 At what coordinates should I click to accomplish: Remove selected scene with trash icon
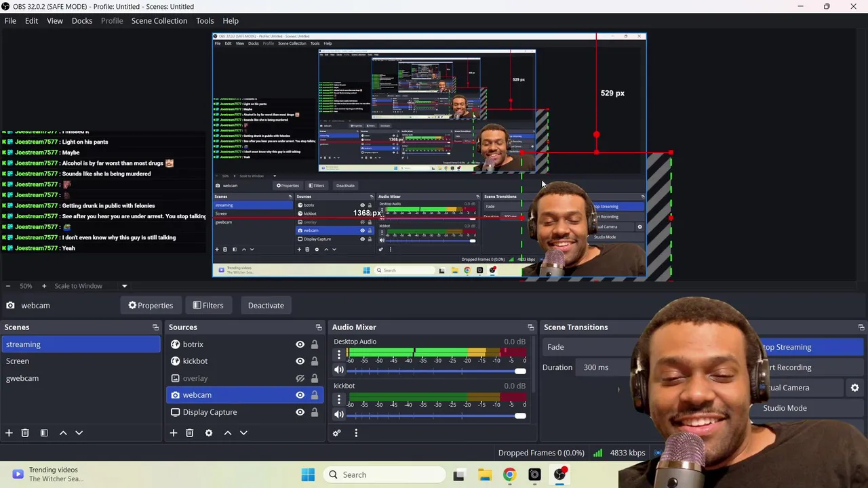point(25,432)
